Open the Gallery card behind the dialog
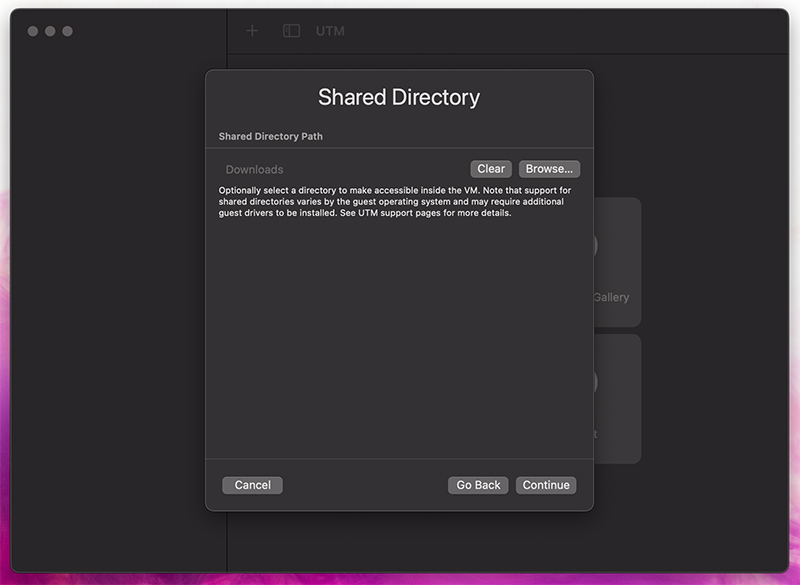800x585 pixels. (620, 297)
